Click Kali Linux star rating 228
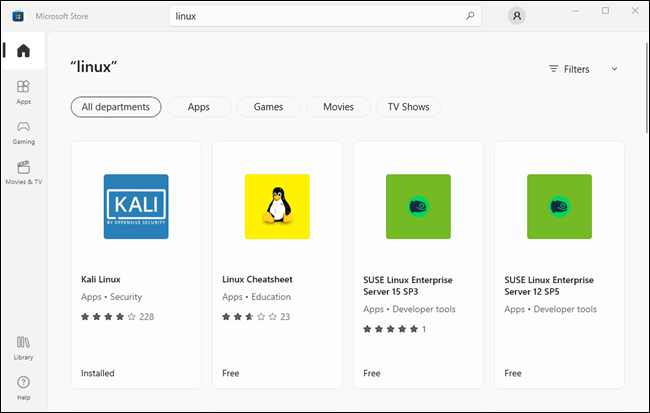Screen dimensions: 650x413 tap(117, 317)
